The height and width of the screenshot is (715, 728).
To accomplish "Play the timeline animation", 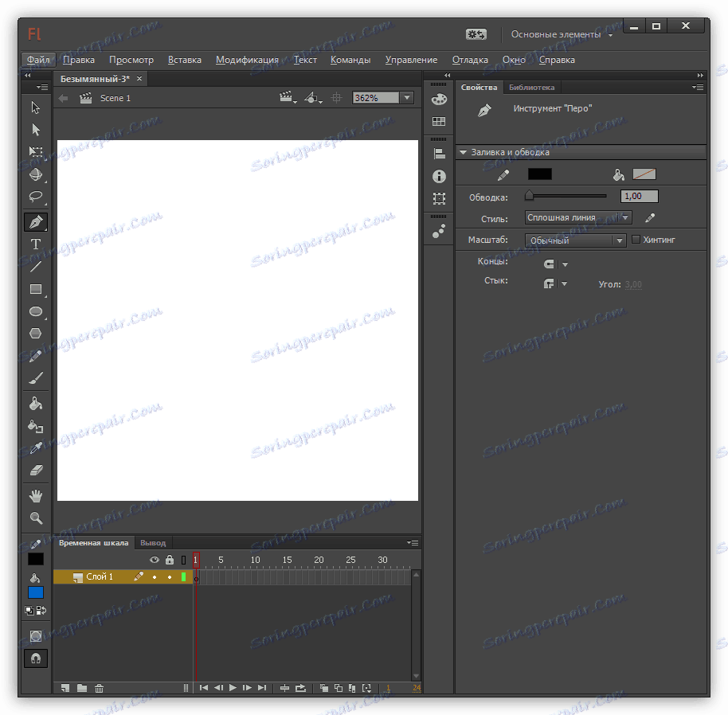I will point(233,688).
